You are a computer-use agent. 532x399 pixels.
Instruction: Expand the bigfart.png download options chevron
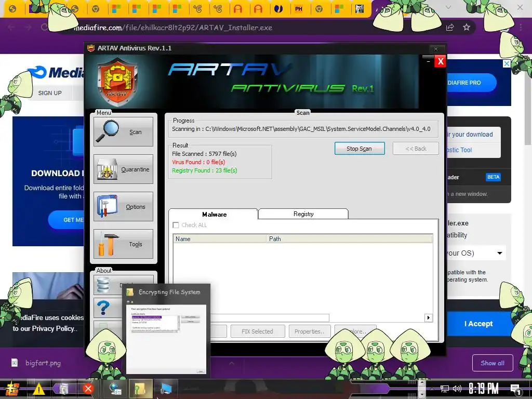click(x=231, y=363)
